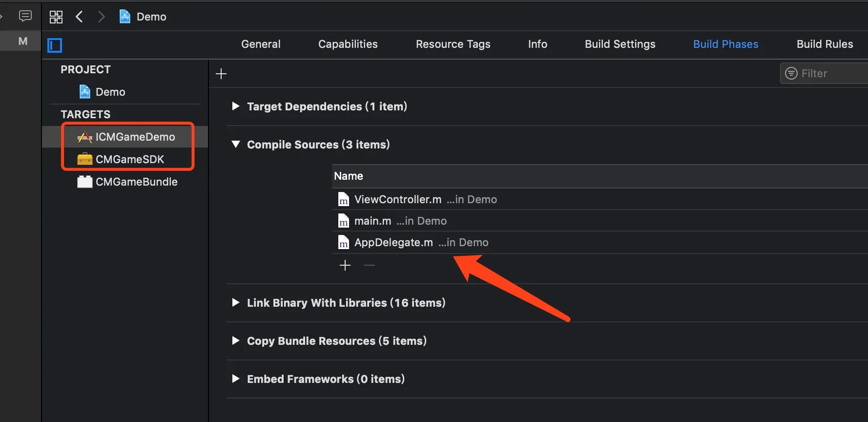Go forward with the right chevron
The image size is (868, 422).
(x=101, y=17)
